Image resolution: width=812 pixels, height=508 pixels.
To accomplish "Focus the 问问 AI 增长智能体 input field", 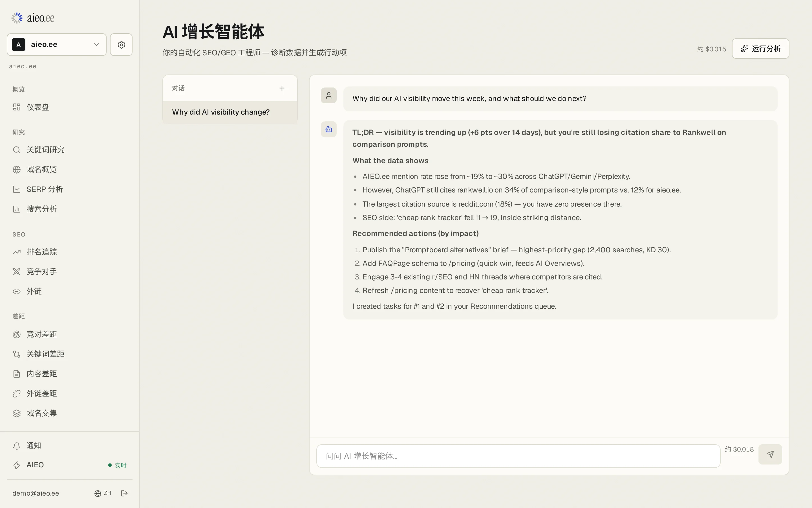I will 518,456.
